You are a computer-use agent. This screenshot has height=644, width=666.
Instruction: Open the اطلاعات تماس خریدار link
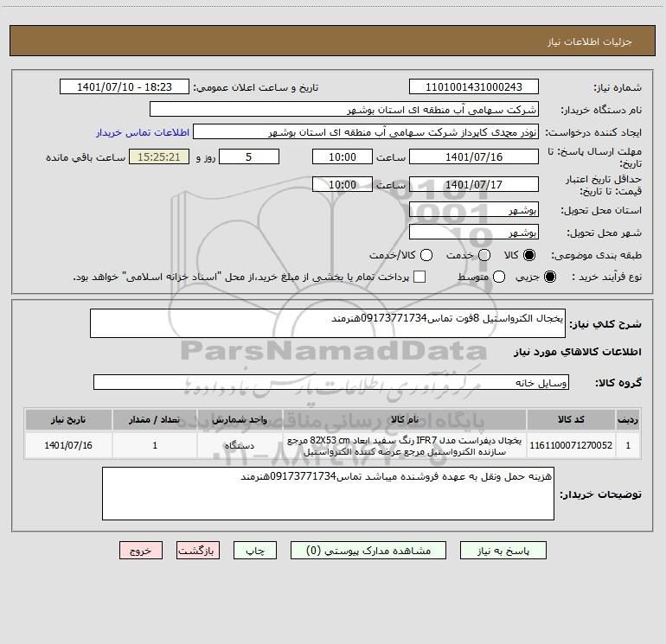[143, 132]
